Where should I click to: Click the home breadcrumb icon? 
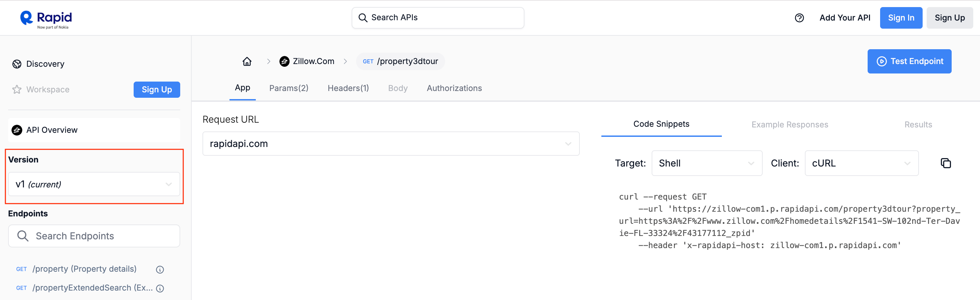pos(247,61)
